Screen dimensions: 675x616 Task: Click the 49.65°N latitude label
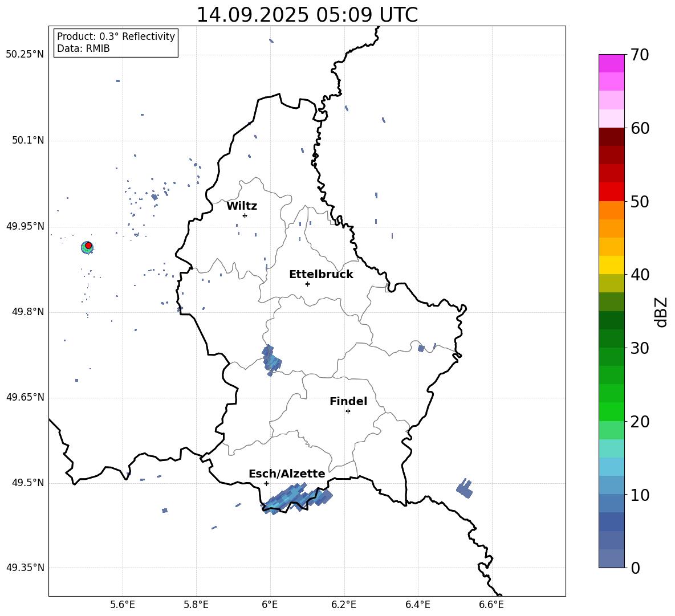click(x=25, y=397)
